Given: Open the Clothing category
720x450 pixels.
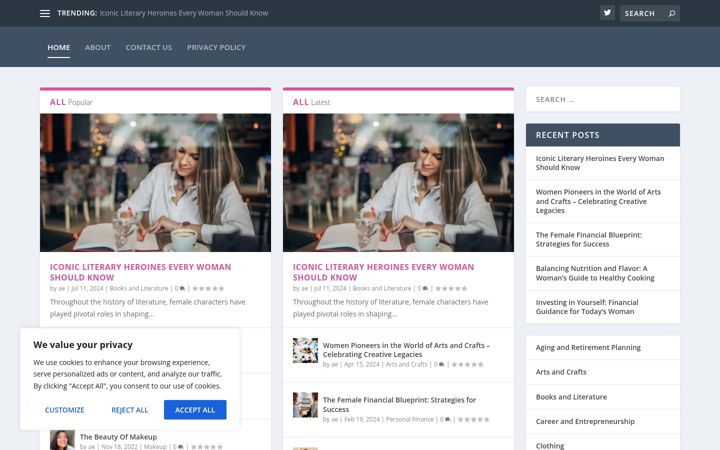Looking at the screenshot, I should pos(550,446).
